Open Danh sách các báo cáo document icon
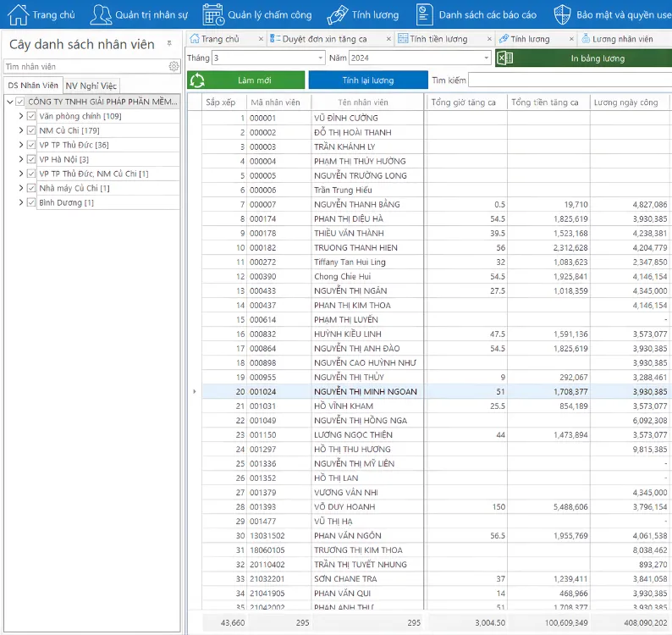The image size is (672, 635). pos(424,14)
